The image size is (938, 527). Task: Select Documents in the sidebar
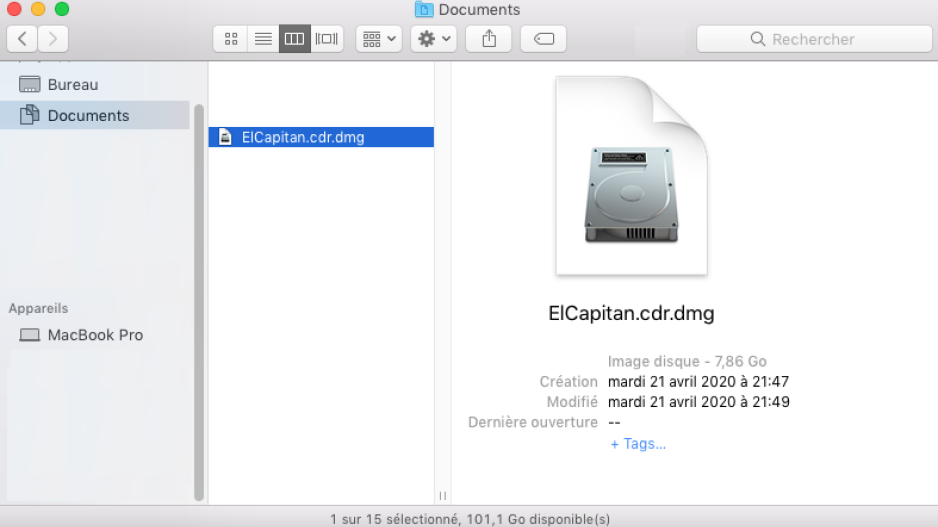(95, 115)
